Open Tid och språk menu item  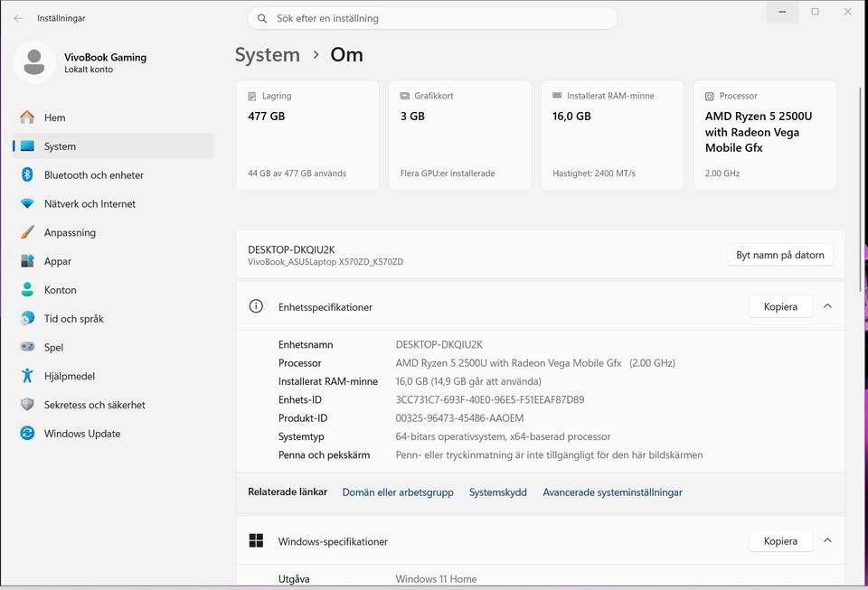[x=74, y=319]
